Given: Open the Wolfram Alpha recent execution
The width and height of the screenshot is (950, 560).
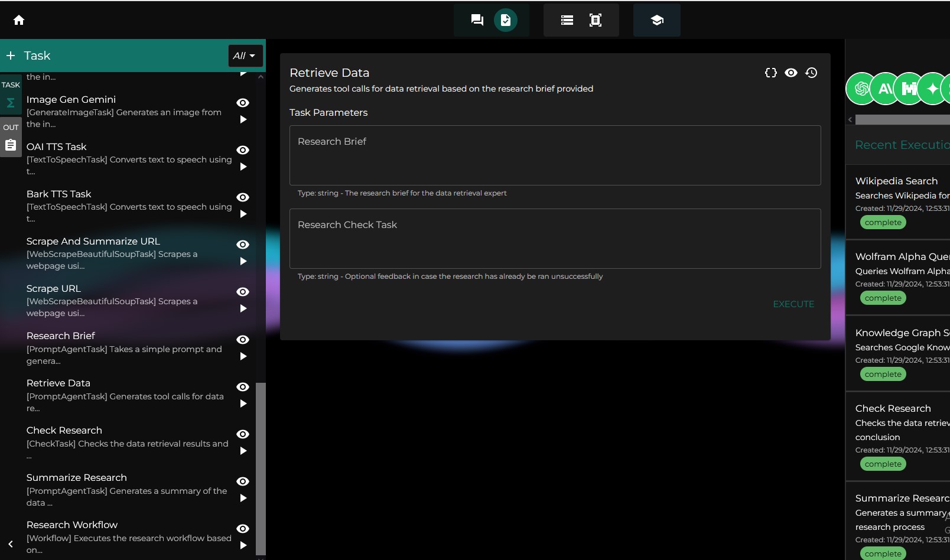Looking at the screenshot, I should (x=898, y=278).
